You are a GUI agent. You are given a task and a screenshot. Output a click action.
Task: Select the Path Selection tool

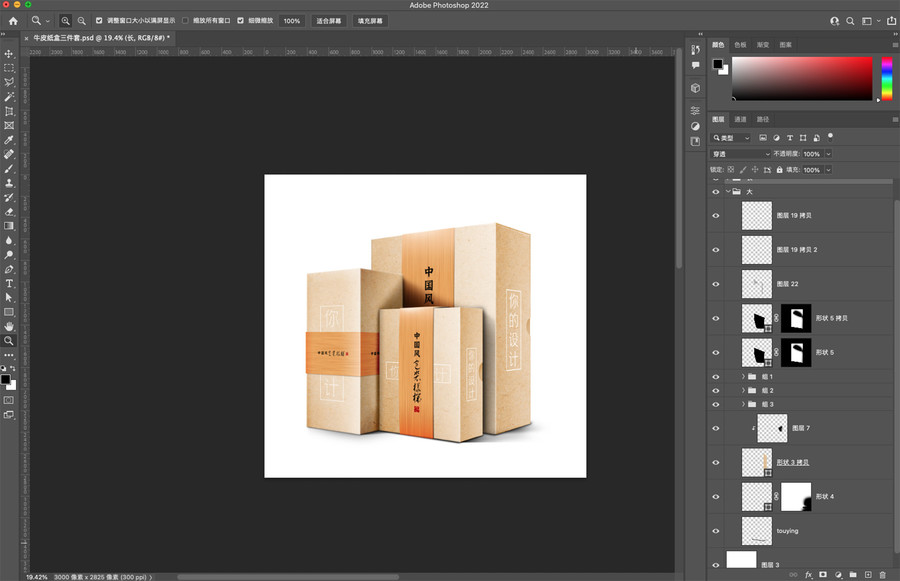tap(9, 298)
